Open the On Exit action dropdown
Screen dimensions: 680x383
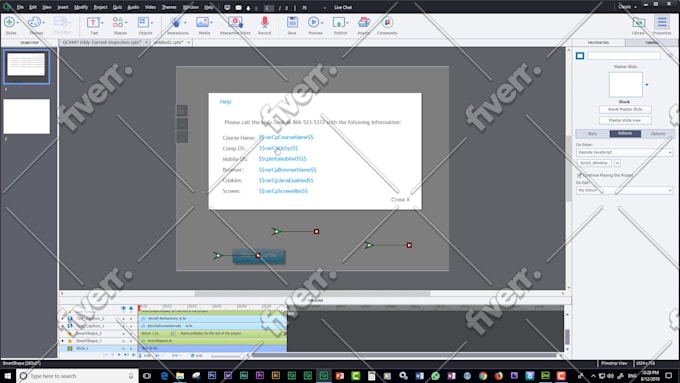click(x=624, y=190)
